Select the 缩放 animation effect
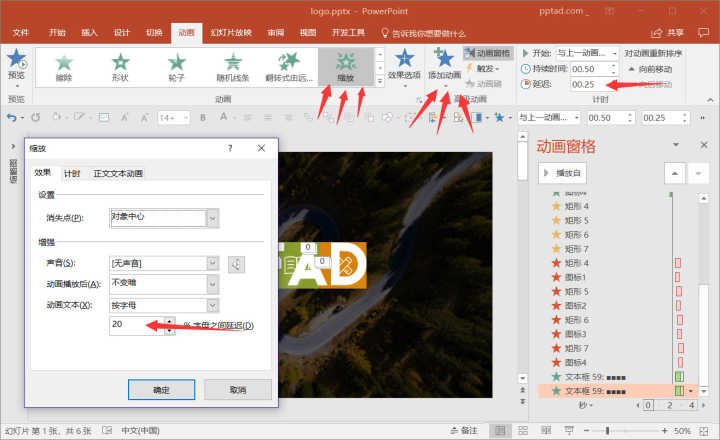720x440 pixels. pyautogui.click(x=346, y=67)
